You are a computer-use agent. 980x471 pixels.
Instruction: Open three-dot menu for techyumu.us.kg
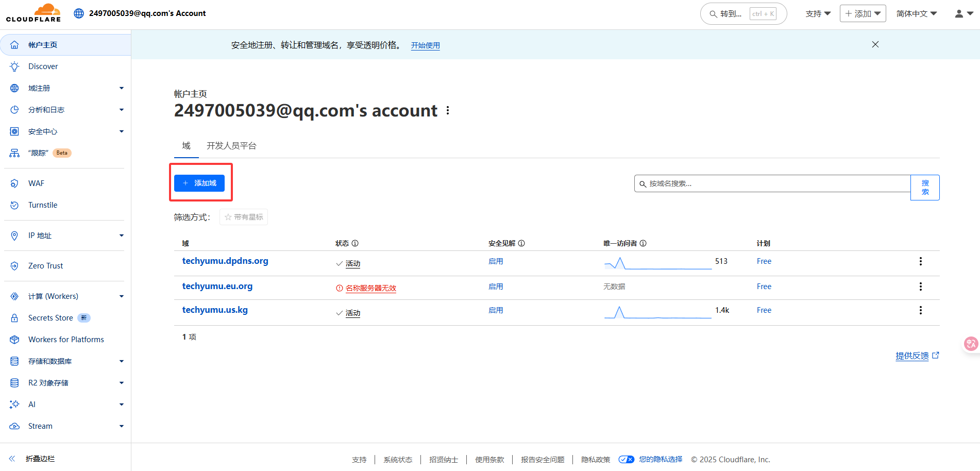(x=920, y=310)
